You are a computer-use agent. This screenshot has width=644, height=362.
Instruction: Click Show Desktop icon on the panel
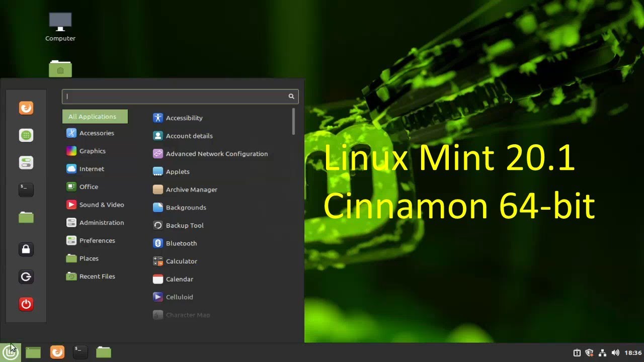[x=33, y=352]
